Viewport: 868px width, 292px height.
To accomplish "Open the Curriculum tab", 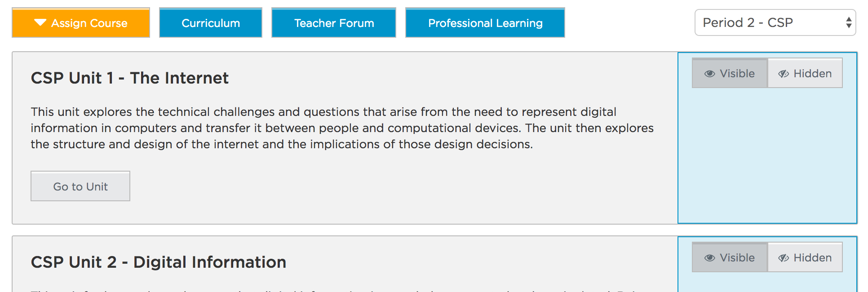I will click(211, 22).
